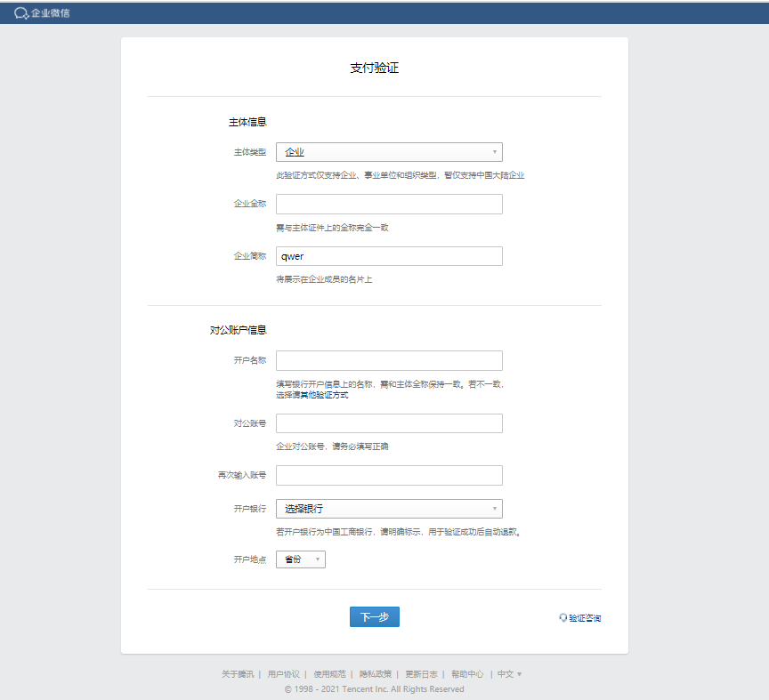Open 使用规范 footer link

[329, 674]
